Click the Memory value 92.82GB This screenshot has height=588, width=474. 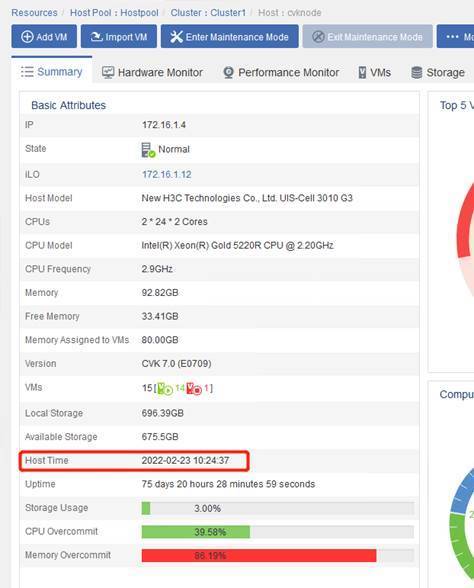coord(160,292)
